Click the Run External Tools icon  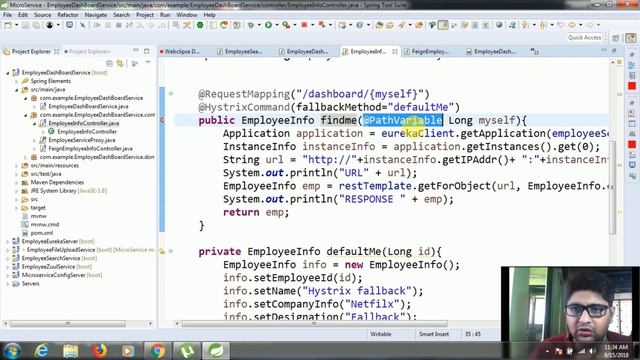(x=286, y=25)
